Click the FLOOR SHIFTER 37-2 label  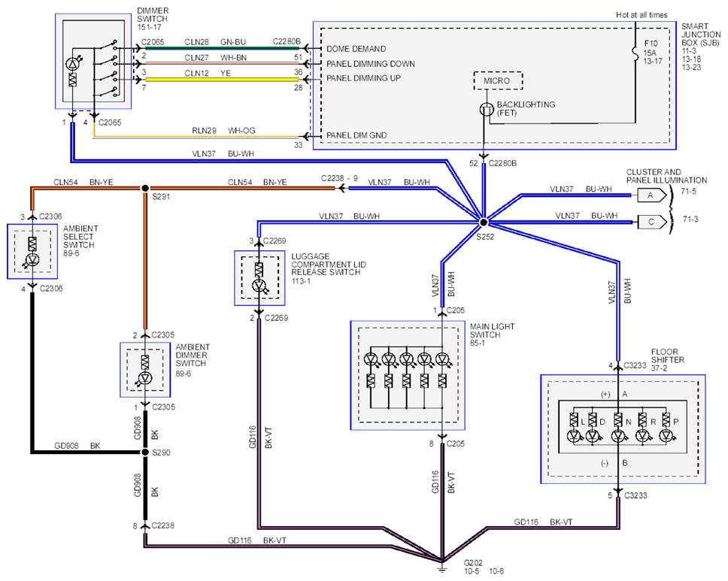point(668,359)
